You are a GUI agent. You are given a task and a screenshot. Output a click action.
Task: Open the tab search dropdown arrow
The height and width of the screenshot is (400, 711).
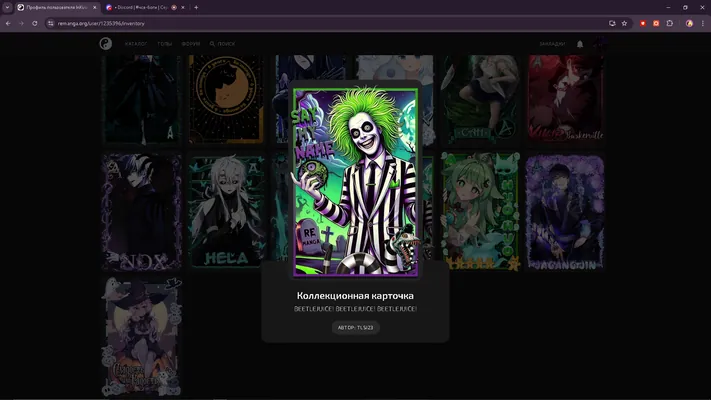pos(7,7)
